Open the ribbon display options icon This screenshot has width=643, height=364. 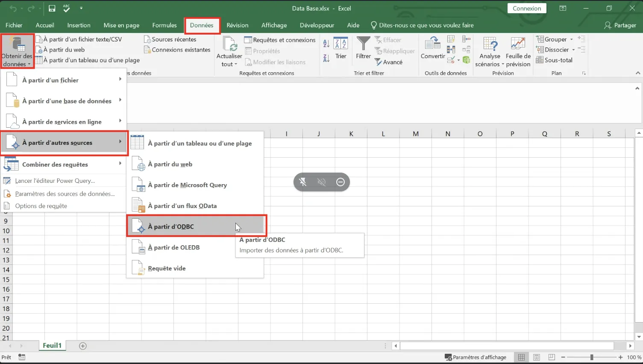pos(563,8)
